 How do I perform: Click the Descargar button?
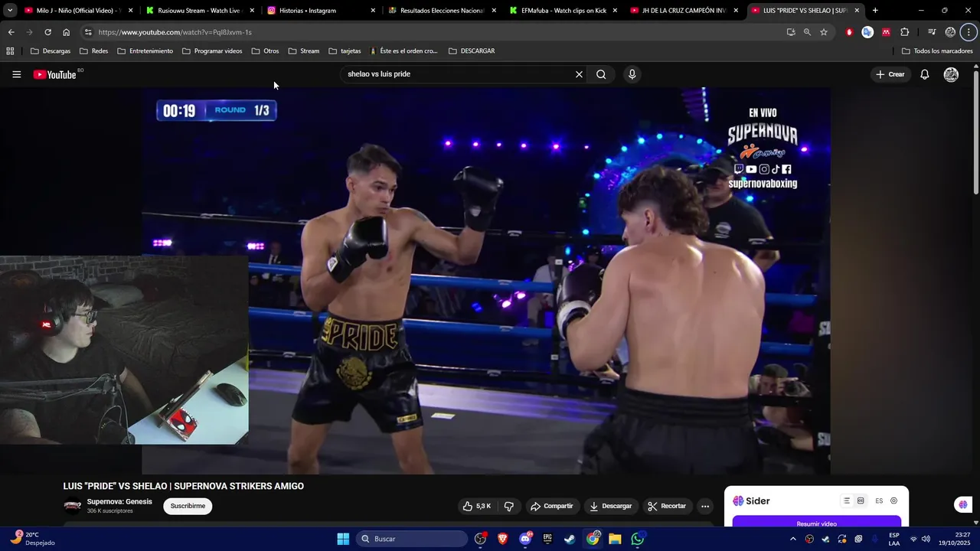(610, 506)
